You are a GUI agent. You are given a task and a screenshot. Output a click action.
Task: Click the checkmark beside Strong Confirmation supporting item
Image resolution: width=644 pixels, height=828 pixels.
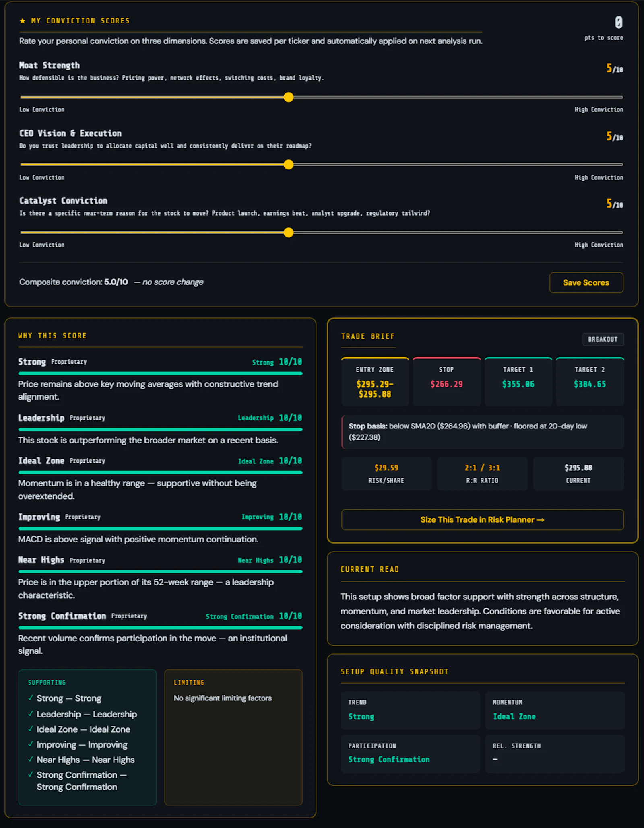(x=31, y=774)
